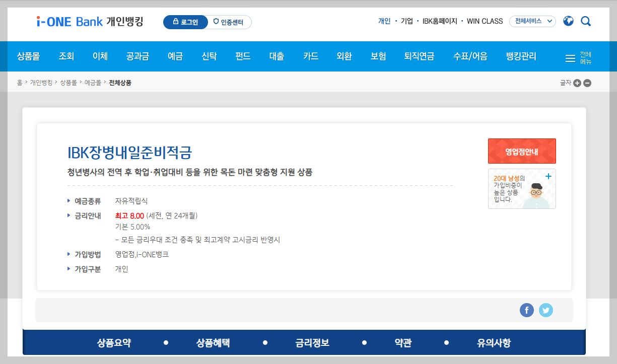The height and width of the screenshot is (364, 617).
Task: Open the 공과금 menu
Action: point(138,56)
